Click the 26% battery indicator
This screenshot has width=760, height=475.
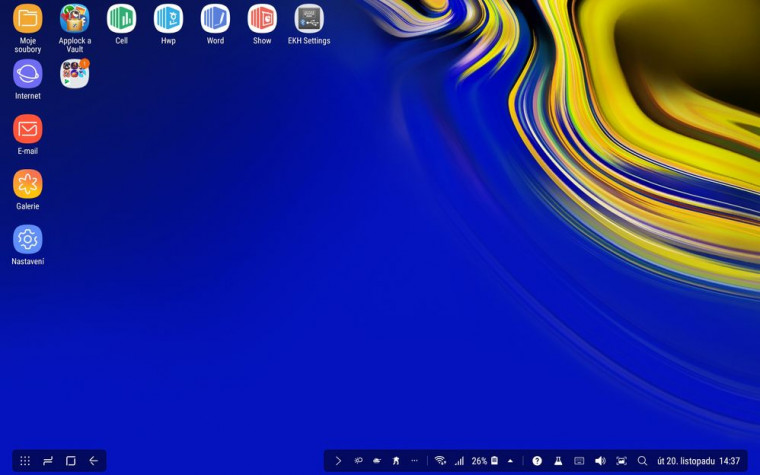[x=485, y=461]
